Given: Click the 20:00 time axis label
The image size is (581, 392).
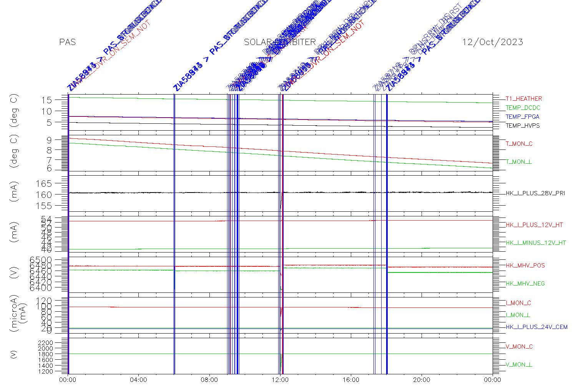Looking at the screenshot, I should tap(422, 380).
